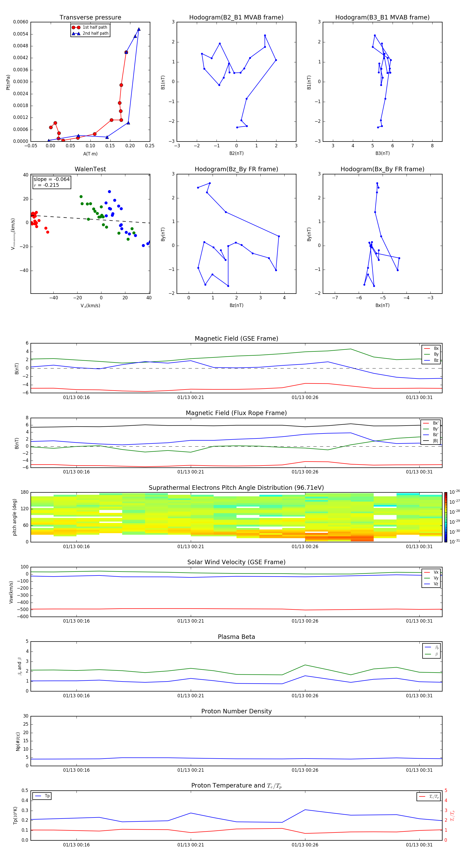Click the 'B2(nT)' x-axis label
Viewport: 473px width, 868px height.
236,153
